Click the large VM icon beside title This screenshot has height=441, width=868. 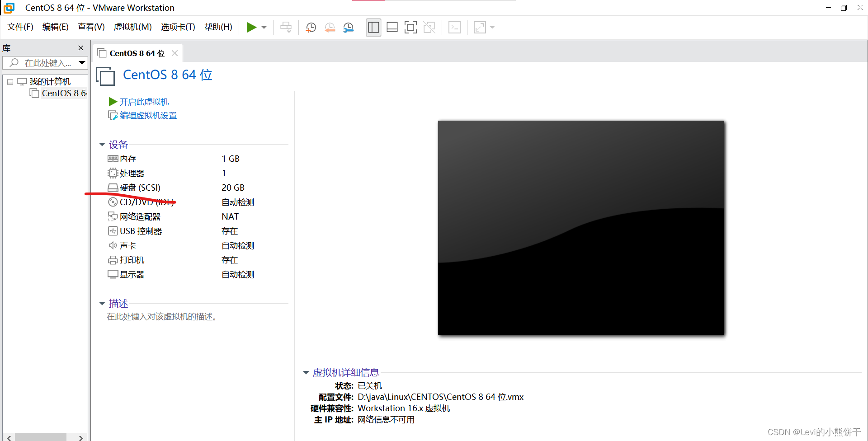click(105, 75)
